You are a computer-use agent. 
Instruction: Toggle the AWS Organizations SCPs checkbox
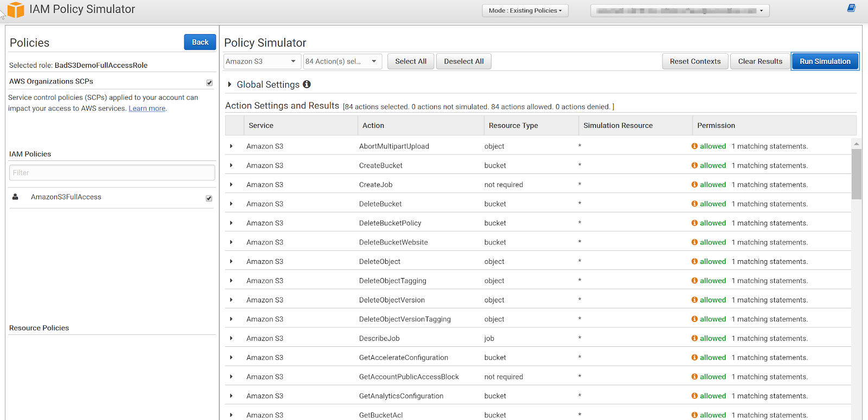(x=209, y=82)
